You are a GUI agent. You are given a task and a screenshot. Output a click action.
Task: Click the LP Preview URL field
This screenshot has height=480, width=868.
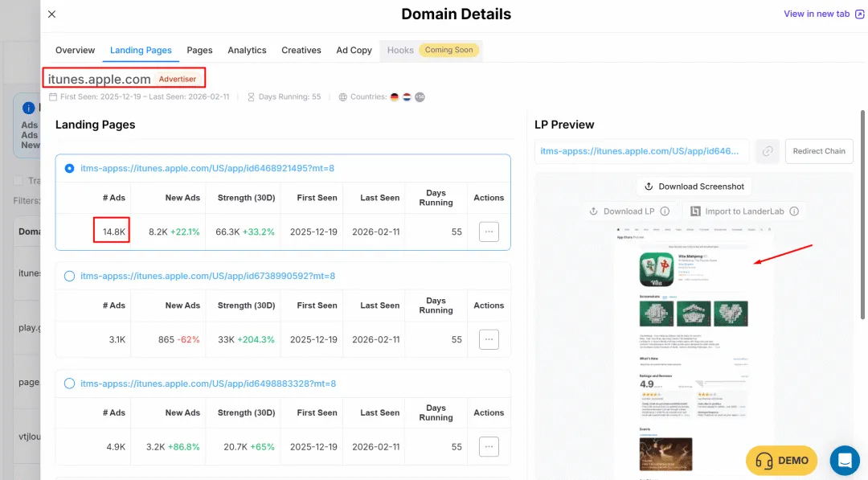641,151
